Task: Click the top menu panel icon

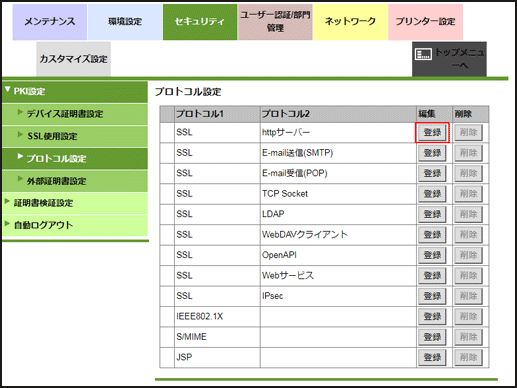Action: point(423,54)
